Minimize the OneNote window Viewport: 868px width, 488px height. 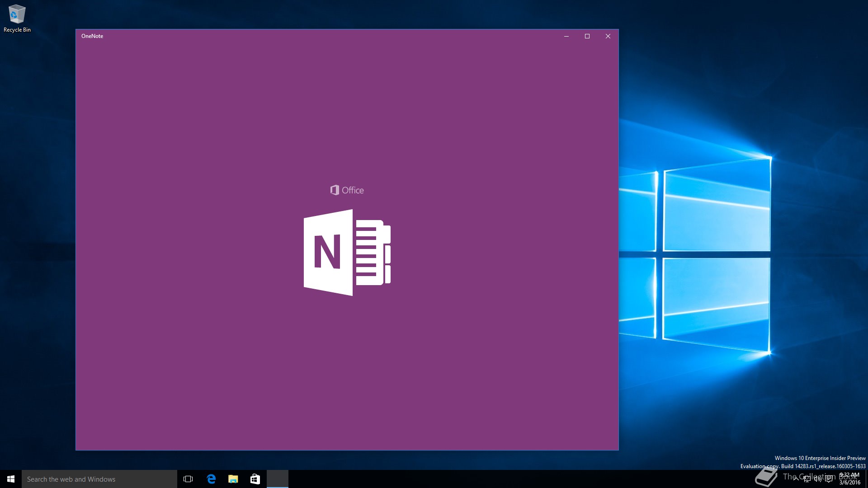point(566,36)
